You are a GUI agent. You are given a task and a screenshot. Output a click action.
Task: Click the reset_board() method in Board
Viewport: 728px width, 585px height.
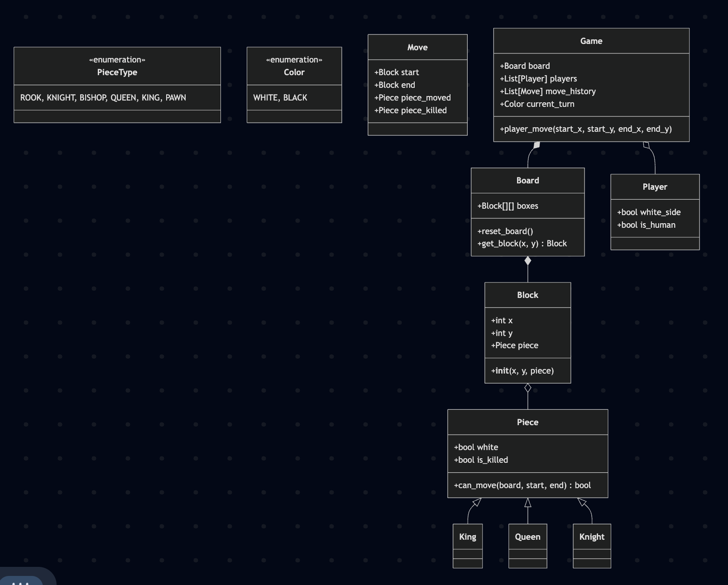[x=505, y=231]
